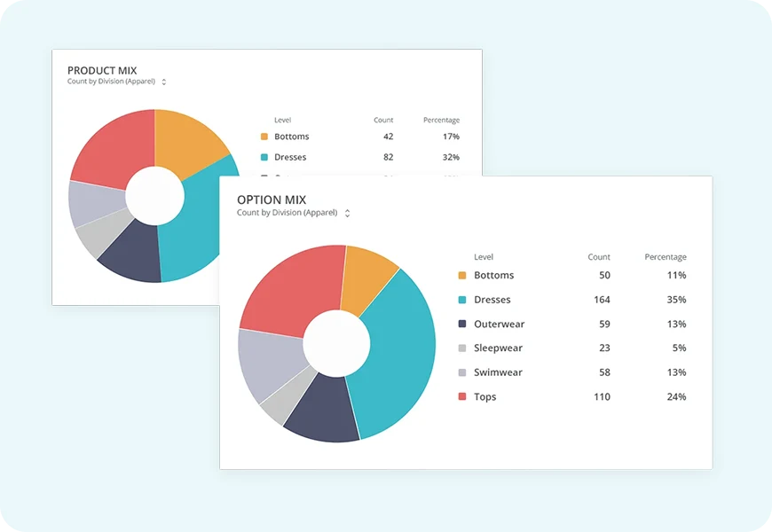Image resolution: width=772 pixels, height=532 pixels.
Task: Select the Count column header in Option Mix
Action: 599,256
